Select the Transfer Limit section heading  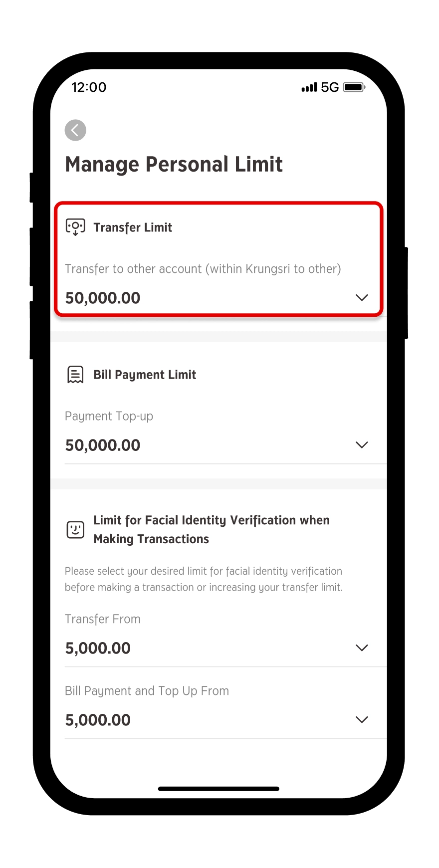tap(133, 227)
